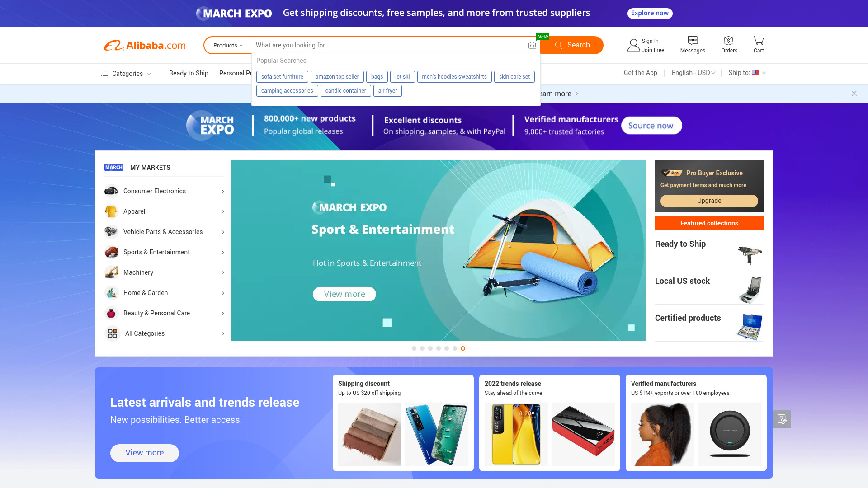Open Ready to Ship nav item

tap(189, 73)
